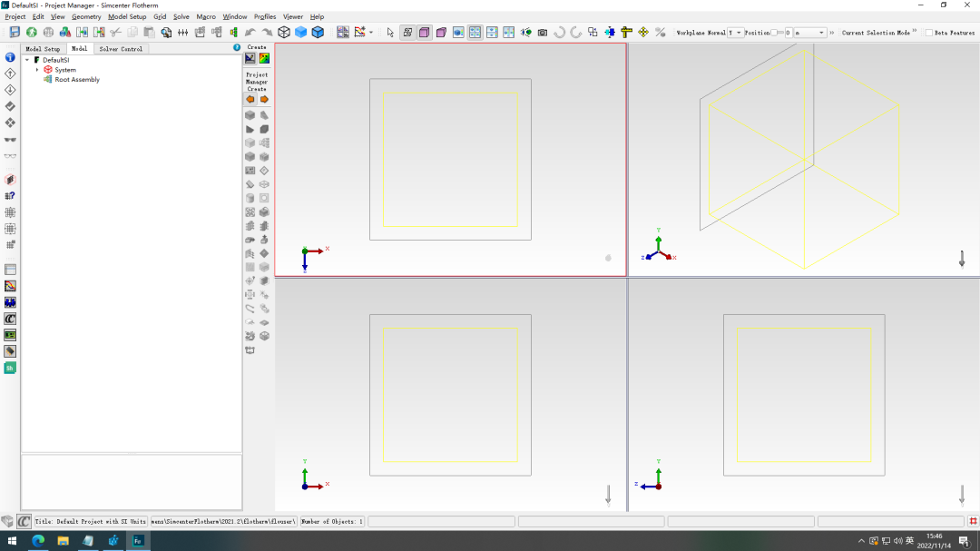Click the Redo arrow icon
Viewport: 980px width, 551px height.
coord(267,32)
